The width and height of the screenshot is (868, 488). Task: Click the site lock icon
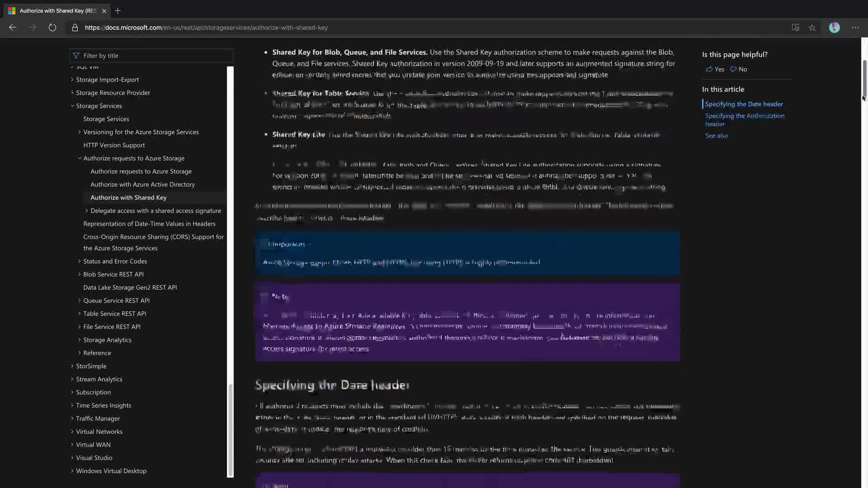click(75, 28)
